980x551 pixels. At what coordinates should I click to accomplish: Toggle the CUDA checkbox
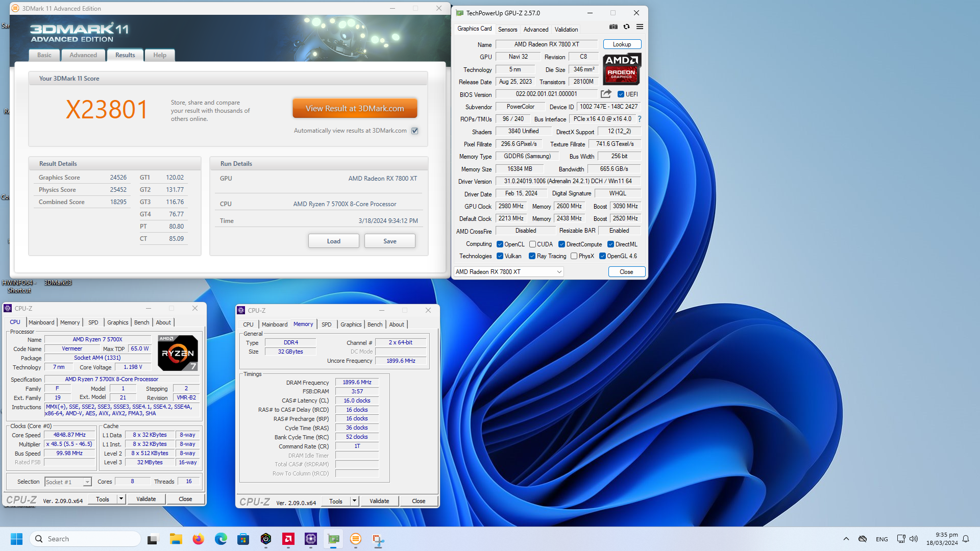pos(532,244)
